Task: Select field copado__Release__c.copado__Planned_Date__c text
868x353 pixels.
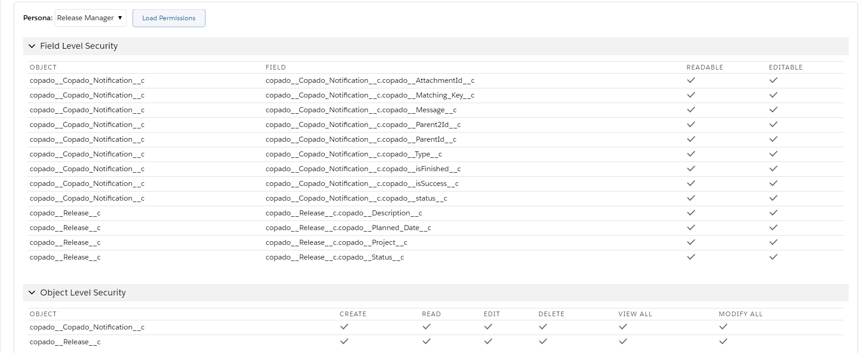Action: click(x=348, y=228)
